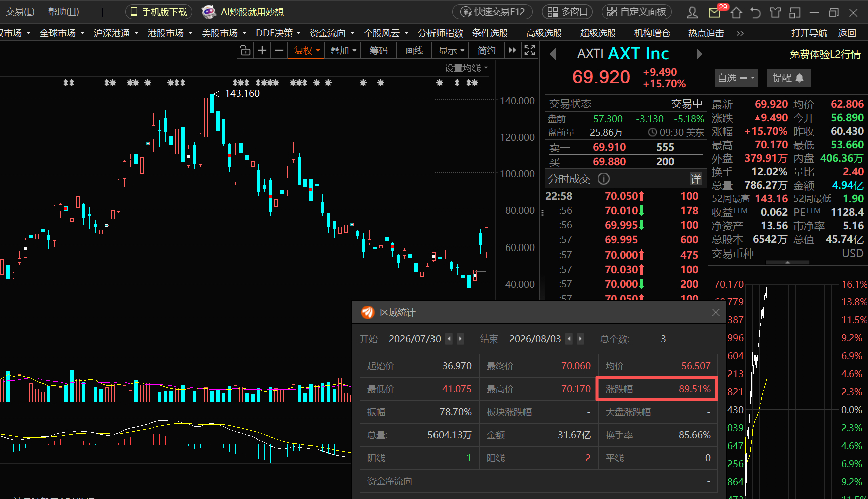The height and width of the screenshot is (499, 868).
Task: Show more menu items with » chevron
Action: tap(740, 33)
